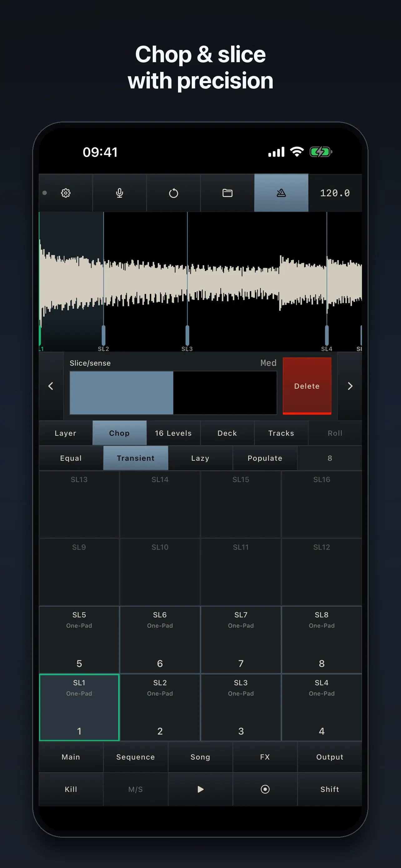Trigger pad SL6 number 6
Viewport: 401px width, 868px height.
tap(160, 640)
